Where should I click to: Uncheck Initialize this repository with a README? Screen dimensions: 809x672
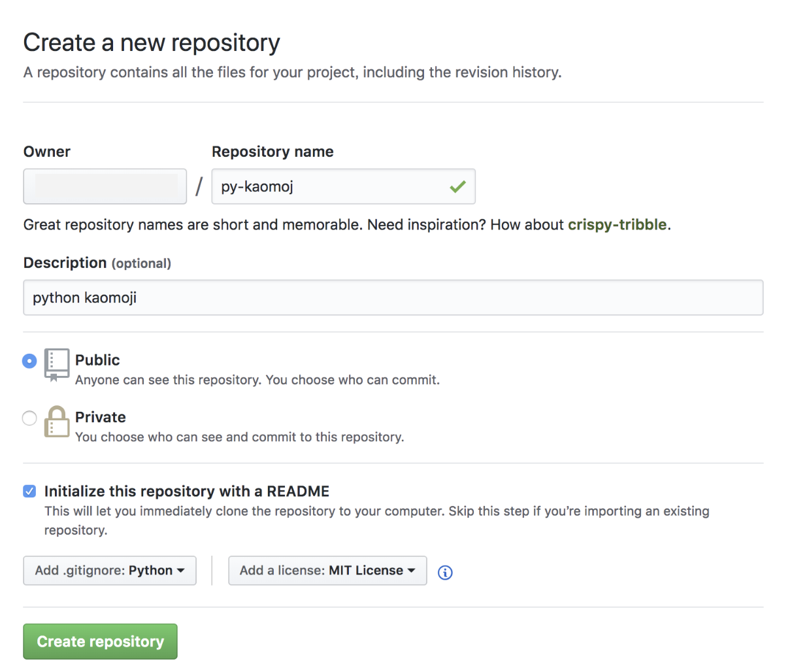29,491
